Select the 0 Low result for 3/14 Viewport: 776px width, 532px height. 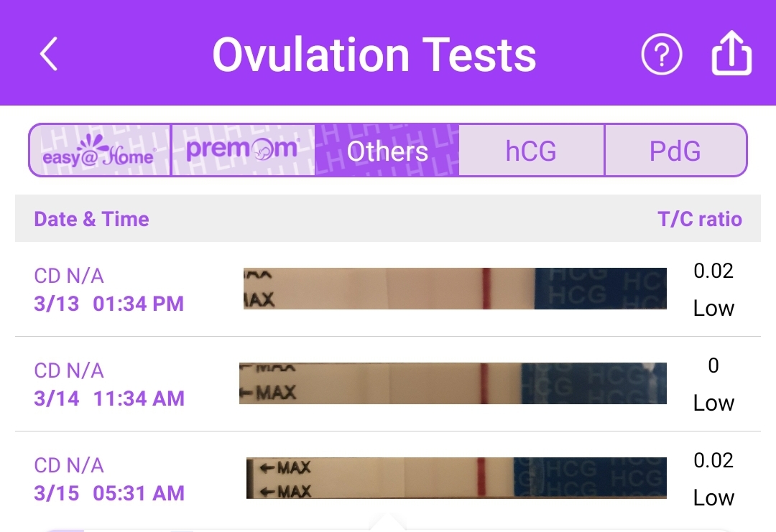tap(713, 384)
